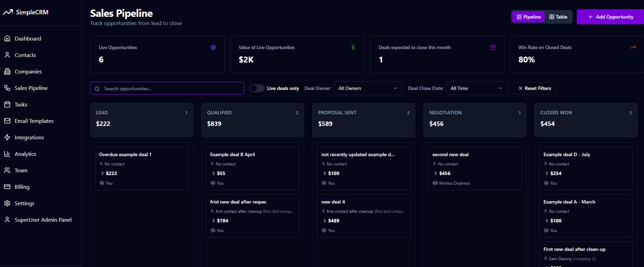Open the Deal Owner dropdown
Screen dimensions: 644x267
point(368,88)
